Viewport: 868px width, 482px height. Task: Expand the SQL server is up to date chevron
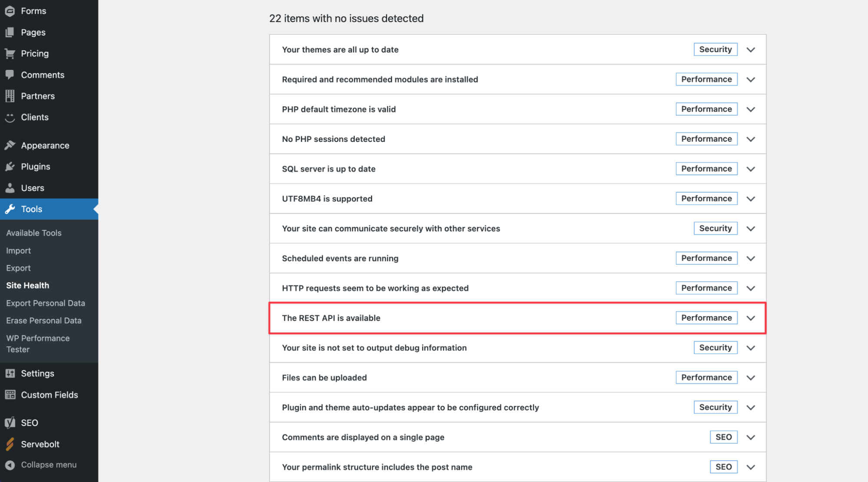[x=750, y=169]
